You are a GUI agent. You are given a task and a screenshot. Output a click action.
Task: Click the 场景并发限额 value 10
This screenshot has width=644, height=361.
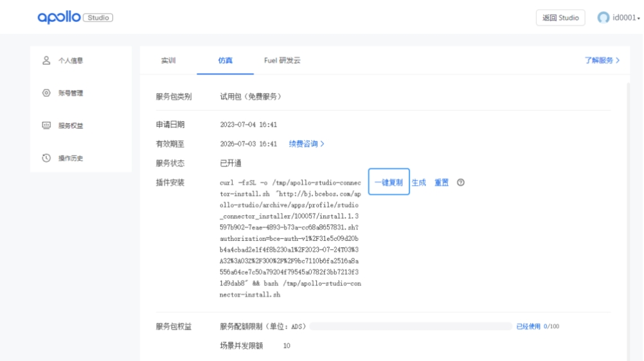click(287, 346)
